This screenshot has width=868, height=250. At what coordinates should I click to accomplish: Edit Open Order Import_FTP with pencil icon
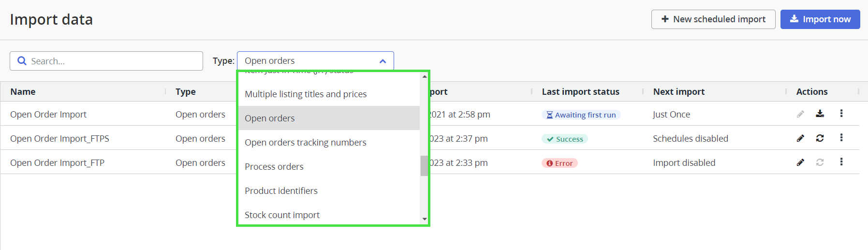[800, 162]
